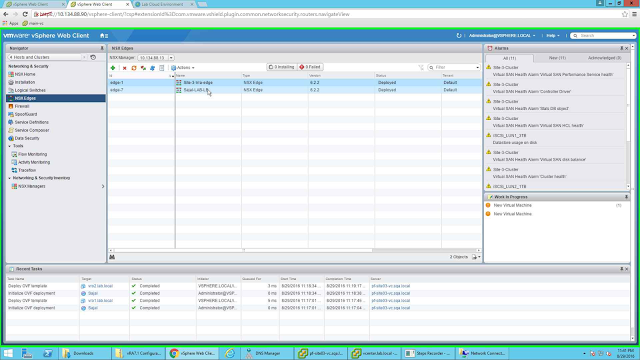The image size is (640, 360).
Task: Collapse the Tools section
Action: pyautogui.click(x=10, y=146)
